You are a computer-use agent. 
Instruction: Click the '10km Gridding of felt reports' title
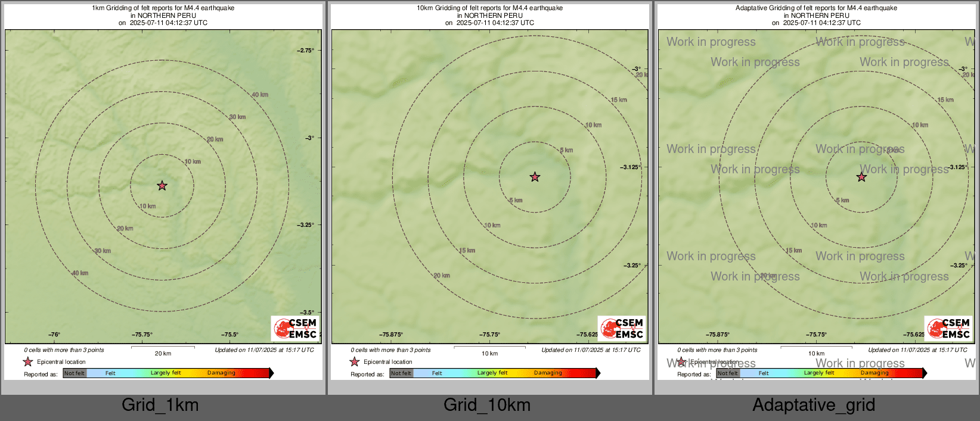[489, 8]
